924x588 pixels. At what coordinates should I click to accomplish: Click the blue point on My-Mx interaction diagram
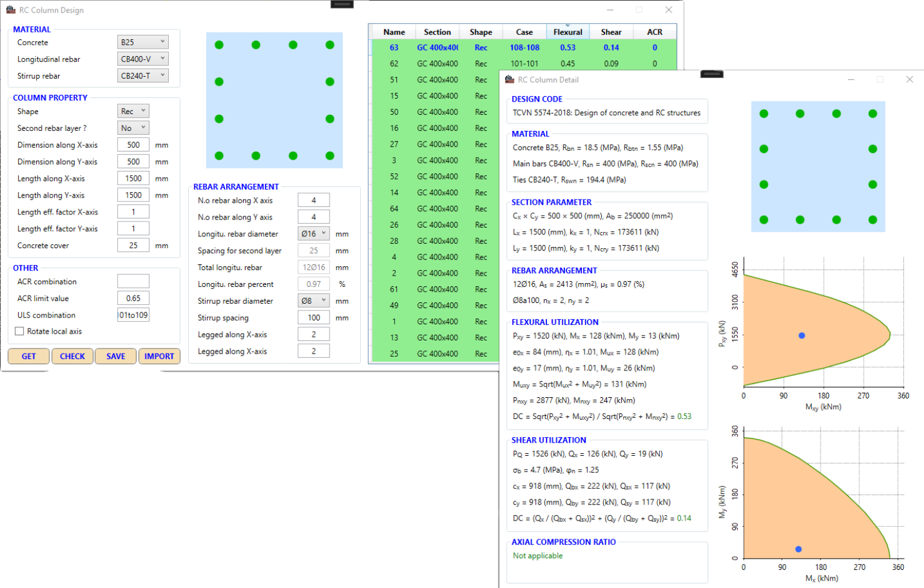(799, 549)
